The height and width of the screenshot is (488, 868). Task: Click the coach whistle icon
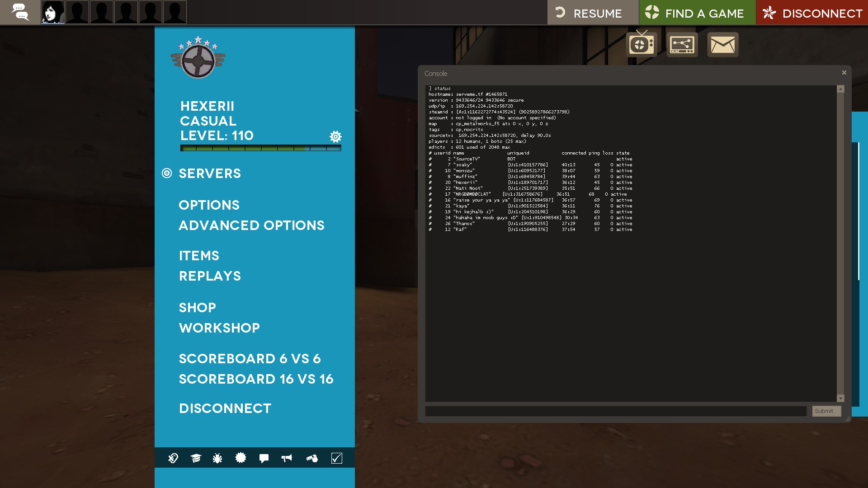point(312,458)
